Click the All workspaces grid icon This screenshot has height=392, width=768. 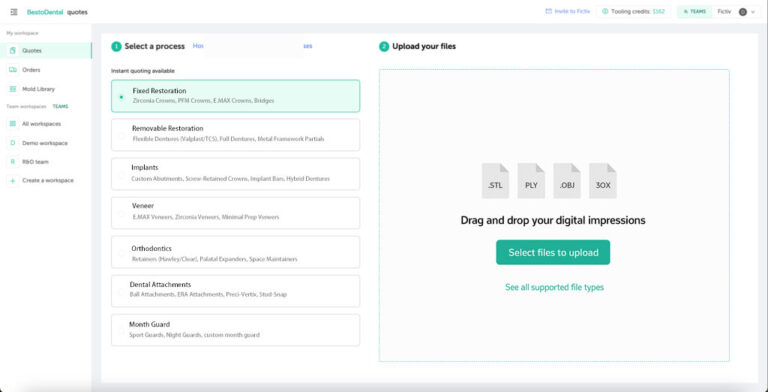coord(13,124)
